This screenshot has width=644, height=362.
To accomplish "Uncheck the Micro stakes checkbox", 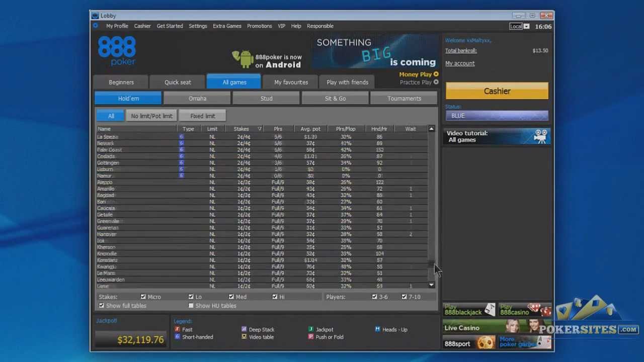I will pos(143,297).
